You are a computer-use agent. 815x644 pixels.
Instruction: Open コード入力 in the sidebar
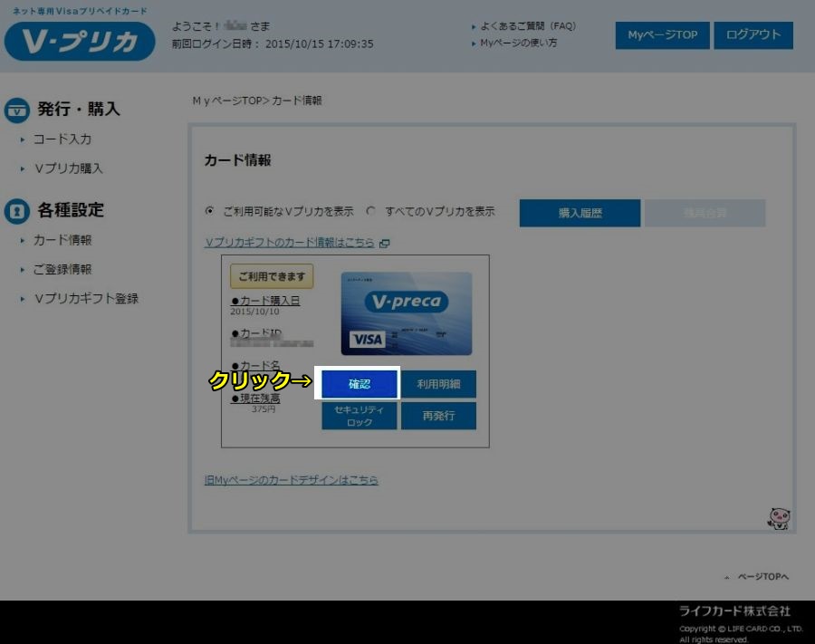pos(62,139)
